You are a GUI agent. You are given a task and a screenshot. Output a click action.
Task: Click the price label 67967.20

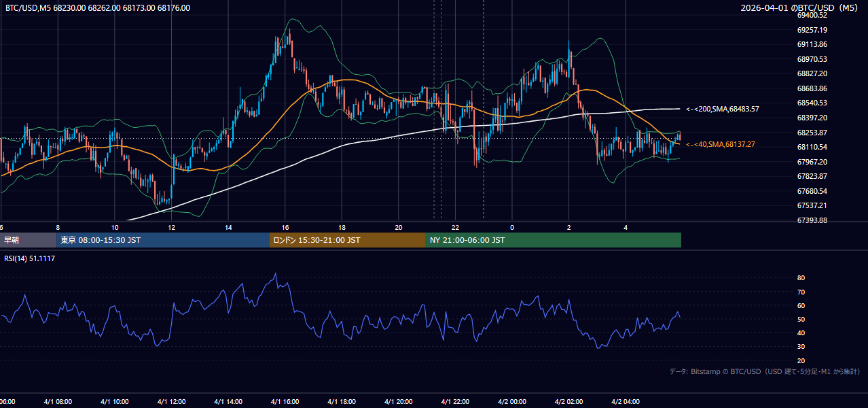point(812,162)
